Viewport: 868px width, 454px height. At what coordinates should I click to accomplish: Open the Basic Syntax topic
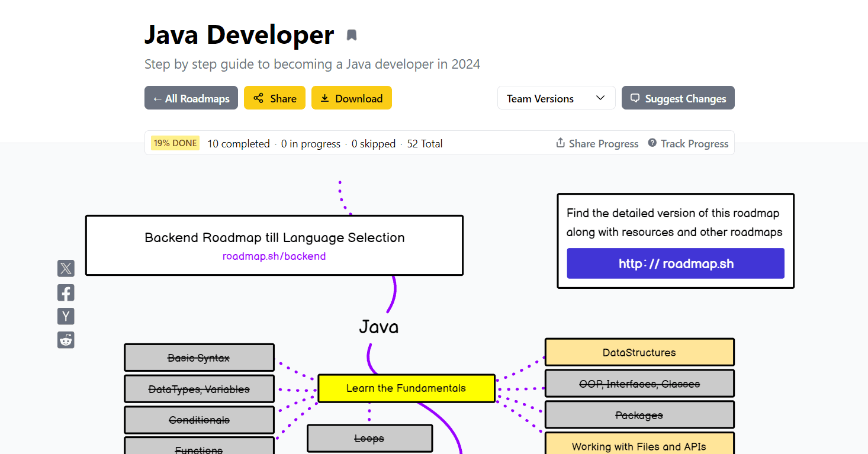tap(199, 358)
